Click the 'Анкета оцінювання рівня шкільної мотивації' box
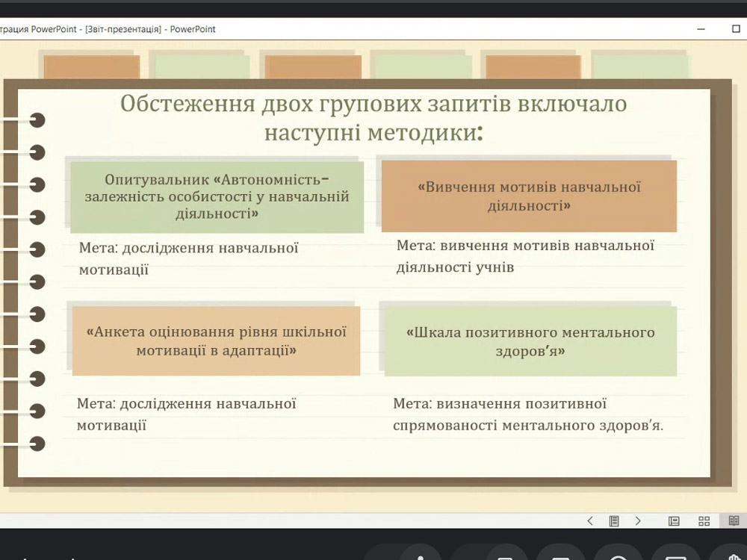The image size is (747, 560). pos(217,340)
